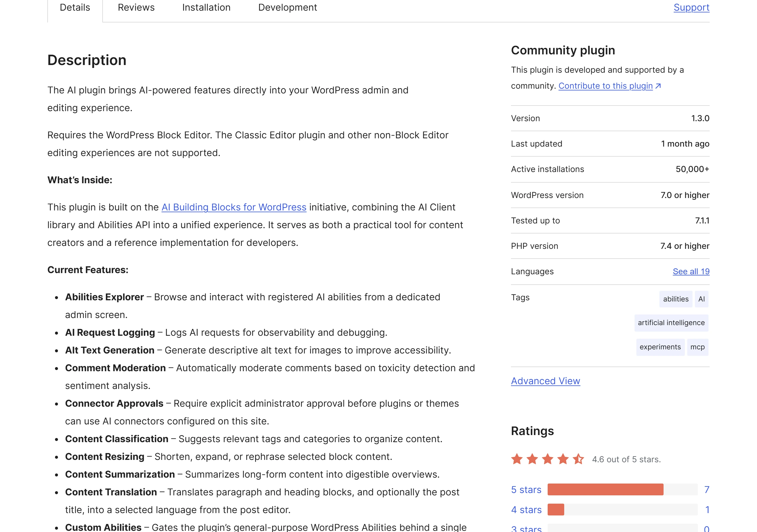Select the artificial intelligence tag
The image size is (757, 532).
pos(671,323)
